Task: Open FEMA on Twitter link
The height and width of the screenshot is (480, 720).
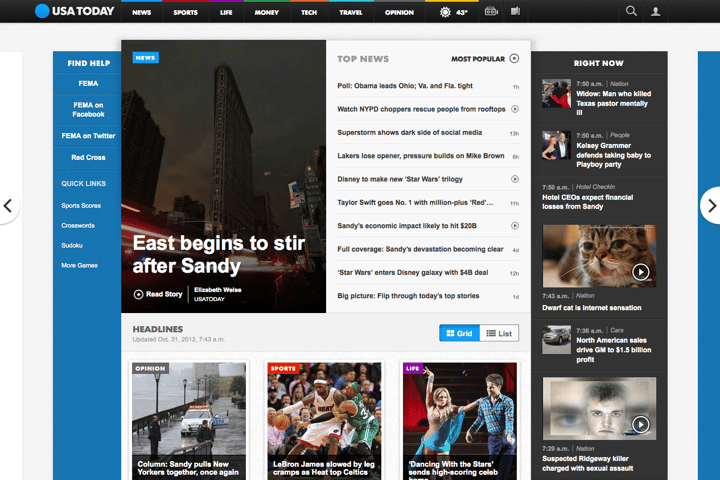Action: (x=88, y=136)
